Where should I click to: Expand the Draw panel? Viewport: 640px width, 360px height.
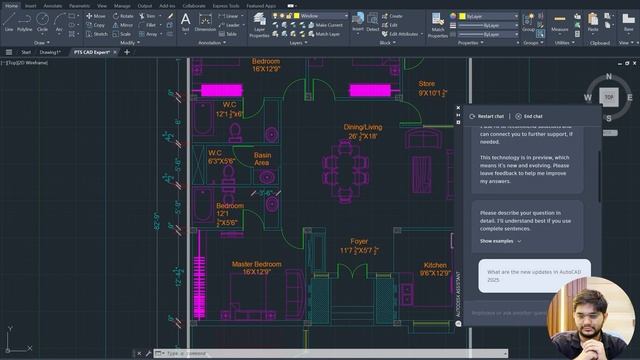[42, 42]
